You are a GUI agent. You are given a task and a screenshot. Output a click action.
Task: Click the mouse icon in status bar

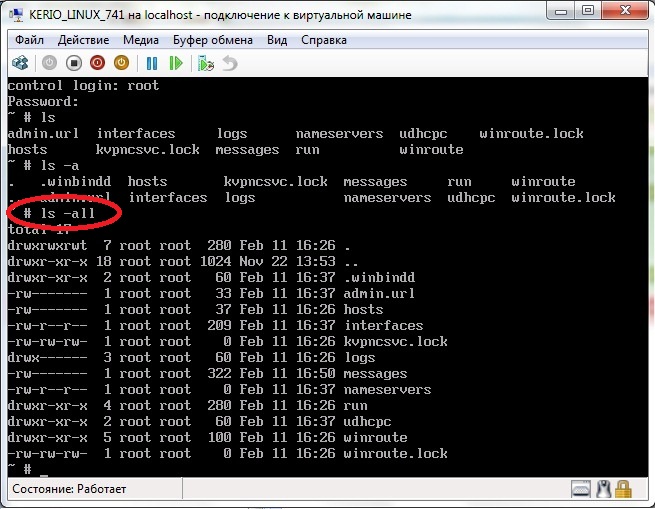pos(603,489)
